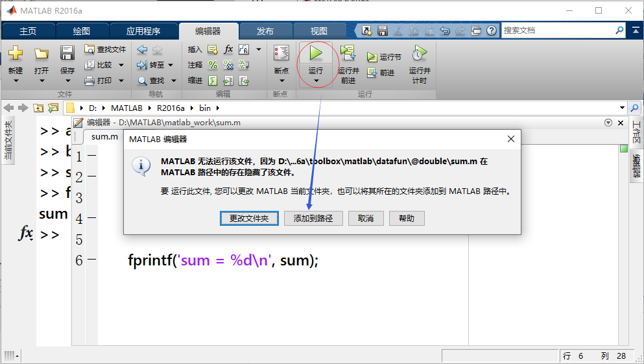Viewport: 644px width, 364px height.
Task: Switch to the Publish (发布) tab
Action: pos(265,31)
